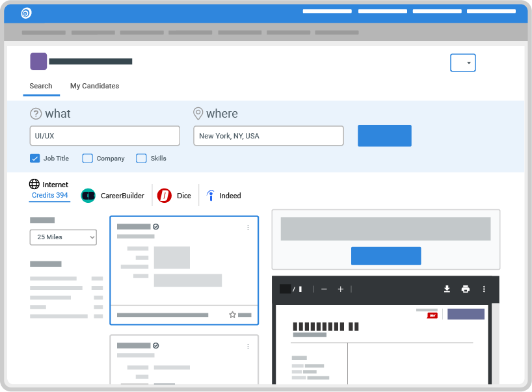Check the Skills checkbox

coord(141,158)
